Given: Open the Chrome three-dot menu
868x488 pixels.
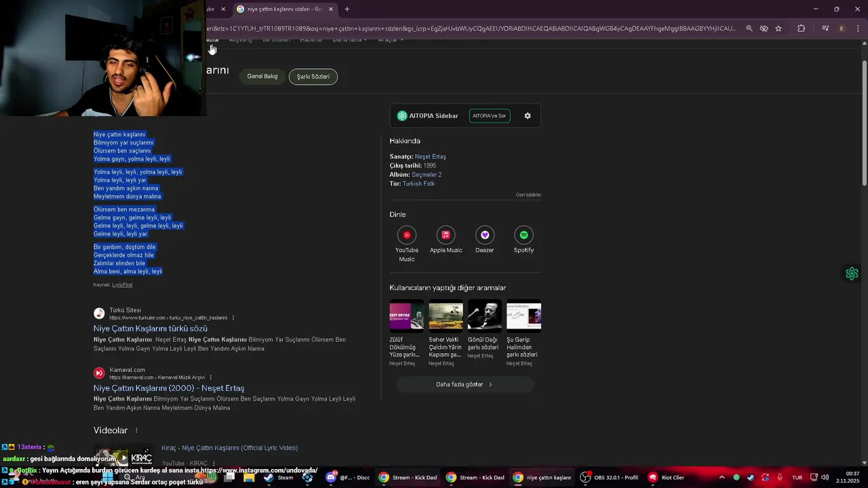Looking at the screenshot, I should pyautogui.click(x=859, y=28).
